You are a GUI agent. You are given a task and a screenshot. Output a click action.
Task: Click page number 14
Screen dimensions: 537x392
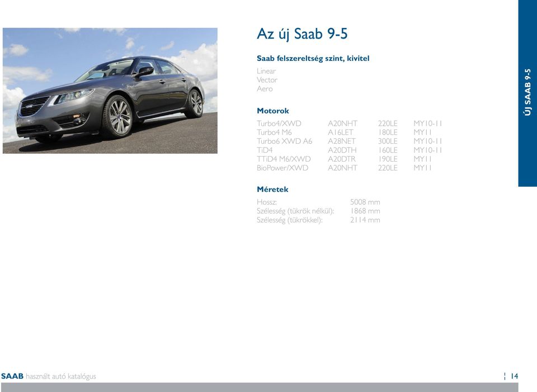[x=515, y=376]
